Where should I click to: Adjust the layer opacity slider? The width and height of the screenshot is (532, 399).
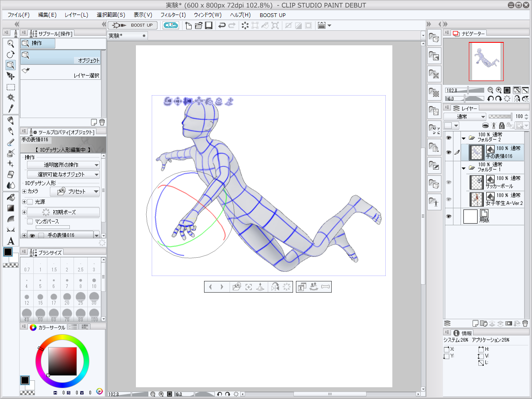pyautogui.click(x=500, y=117)
